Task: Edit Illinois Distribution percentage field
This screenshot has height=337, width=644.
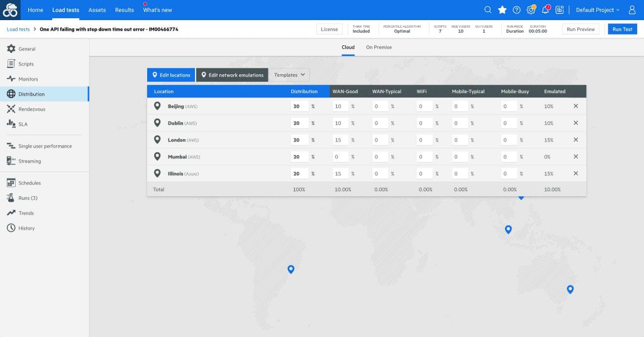Action: (299, 174)
